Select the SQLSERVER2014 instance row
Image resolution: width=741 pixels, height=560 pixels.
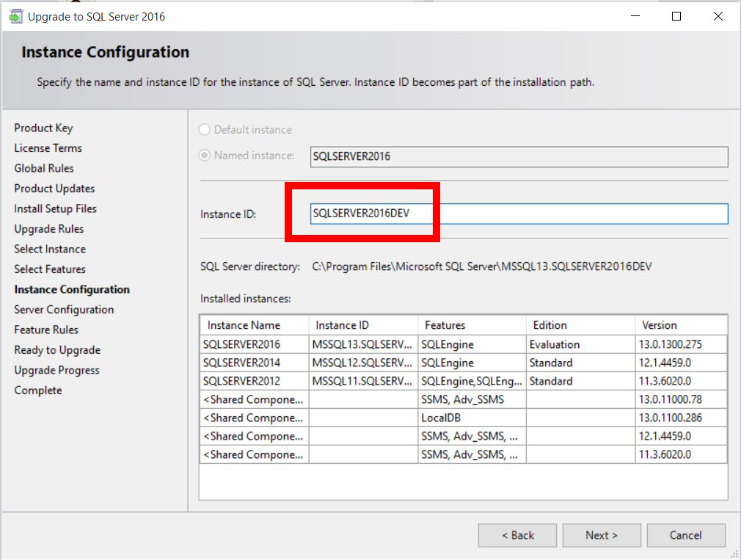pyautogui.click(x=254, y=363)
